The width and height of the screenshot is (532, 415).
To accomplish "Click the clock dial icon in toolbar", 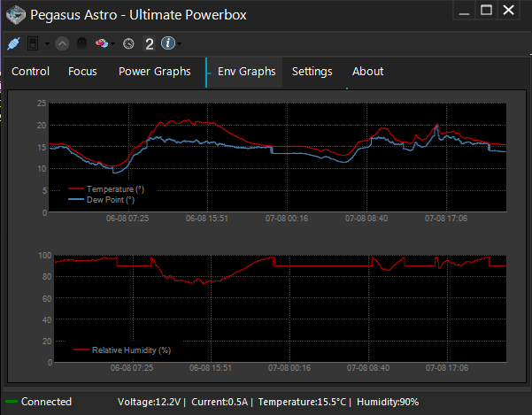I will (128, 43).
